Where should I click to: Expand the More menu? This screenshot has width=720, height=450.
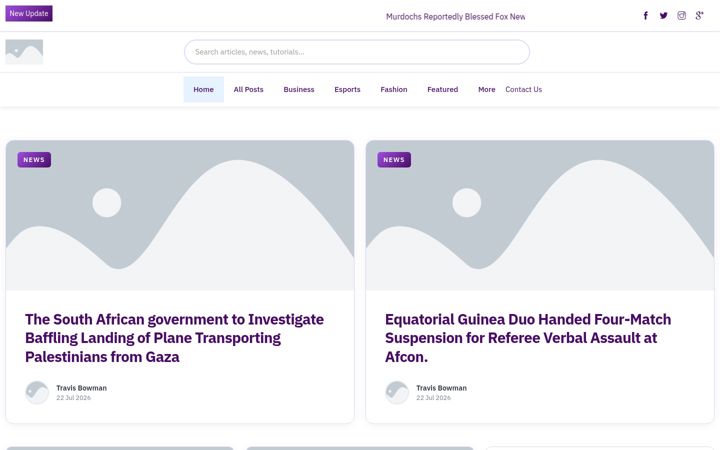[486, 90]
